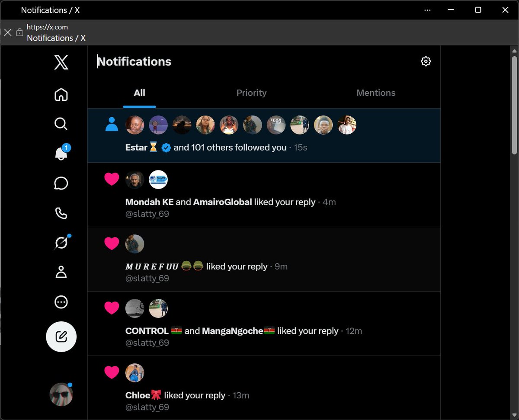The width and height of the screenshot is (519, 420).
Task: Open Grok slashed-circle icon in sidebar
Action: click(x=61, y=243)
